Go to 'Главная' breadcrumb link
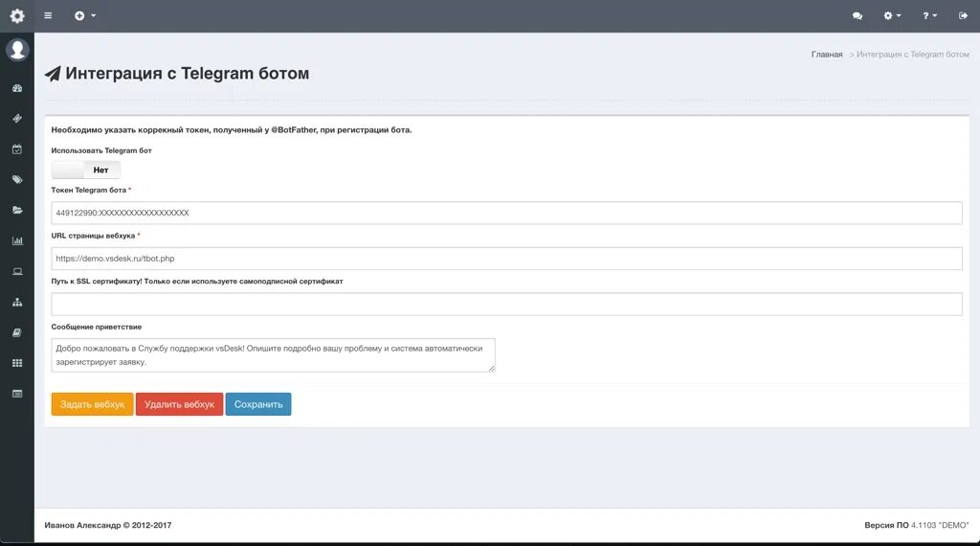The width and height of the screenshot is (980, 546). tap(827, 55)
